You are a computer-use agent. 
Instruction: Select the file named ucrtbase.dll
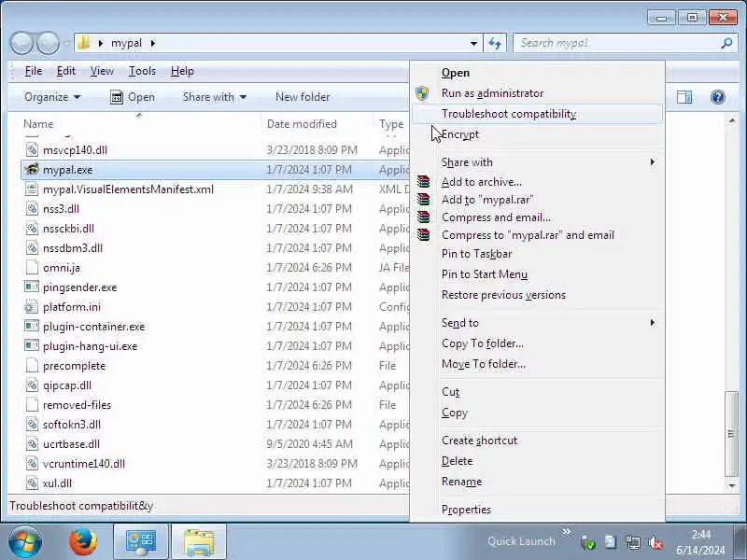tap(72, 444)
